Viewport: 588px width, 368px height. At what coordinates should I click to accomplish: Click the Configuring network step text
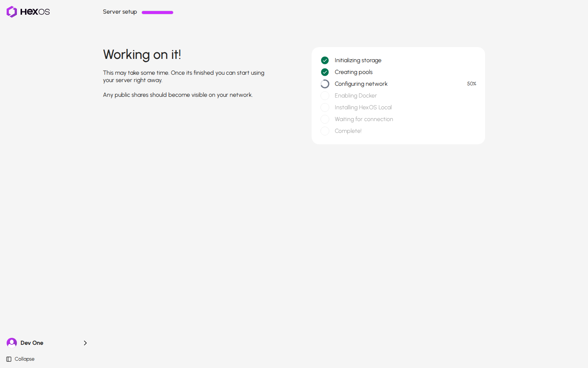pos(361,84)
